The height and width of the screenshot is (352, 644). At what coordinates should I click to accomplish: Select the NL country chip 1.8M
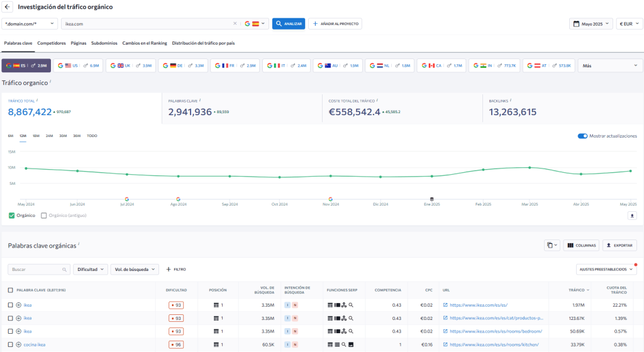390,65
